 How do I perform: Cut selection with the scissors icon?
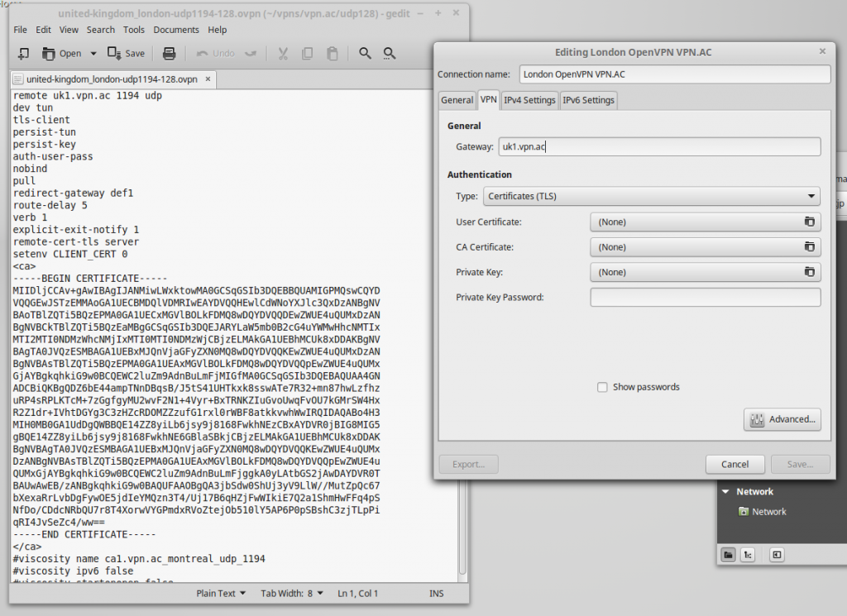tap(283, 54)
